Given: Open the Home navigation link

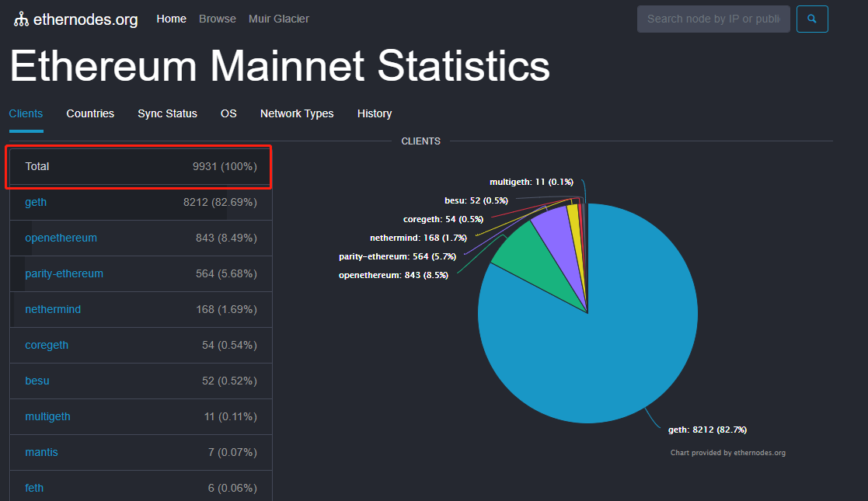Looking at the screenshot, I should 171,19.
